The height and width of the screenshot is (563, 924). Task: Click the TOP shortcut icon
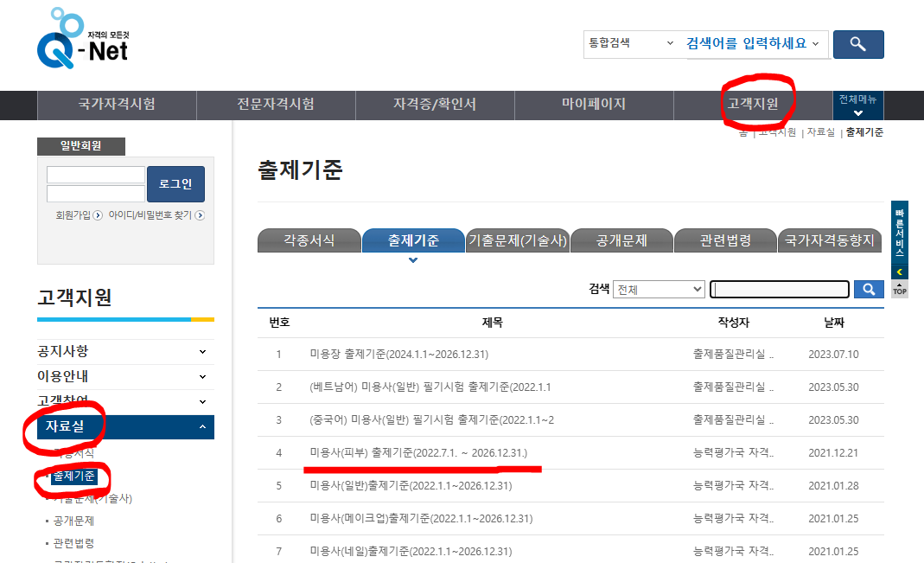click(898, 291)
